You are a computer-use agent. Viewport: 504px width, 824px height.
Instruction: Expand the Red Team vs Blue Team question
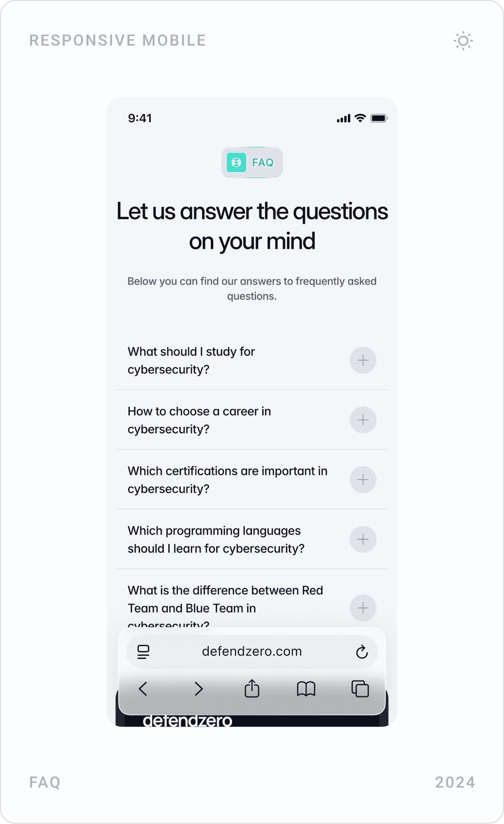point(362,608)
